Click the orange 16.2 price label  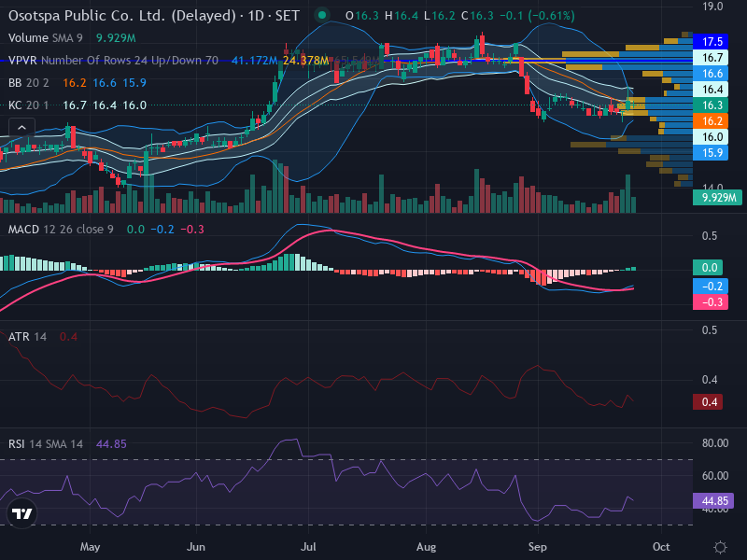[711, 121]
